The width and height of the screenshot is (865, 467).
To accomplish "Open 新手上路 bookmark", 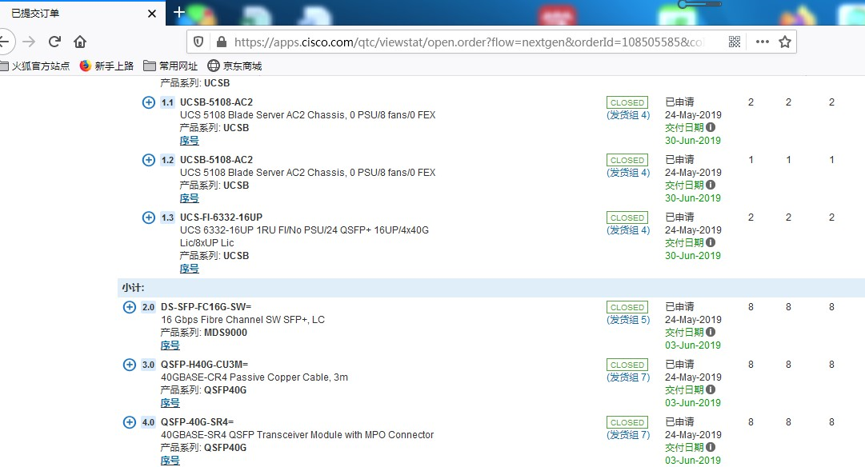I will click(x=107, y=66).
